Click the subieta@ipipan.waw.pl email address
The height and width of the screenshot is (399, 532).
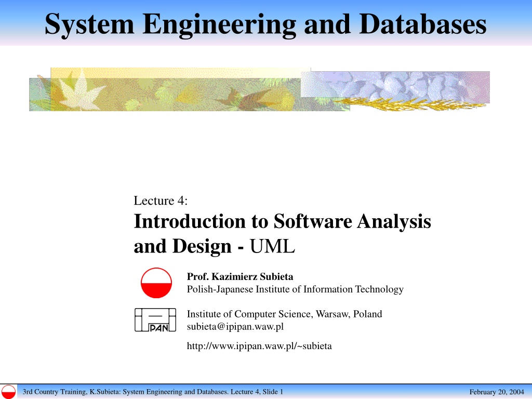click(235, 327)
